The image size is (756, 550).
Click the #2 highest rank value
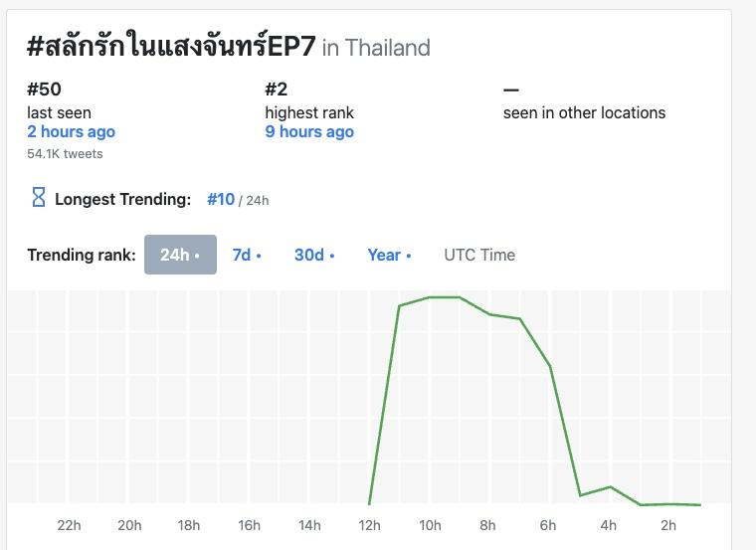pos(277,90)
